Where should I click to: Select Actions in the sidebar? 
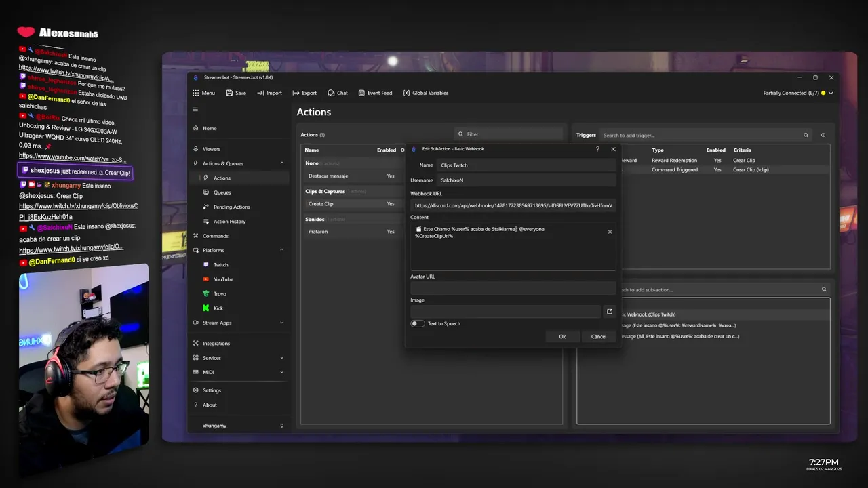click(239, 178)
